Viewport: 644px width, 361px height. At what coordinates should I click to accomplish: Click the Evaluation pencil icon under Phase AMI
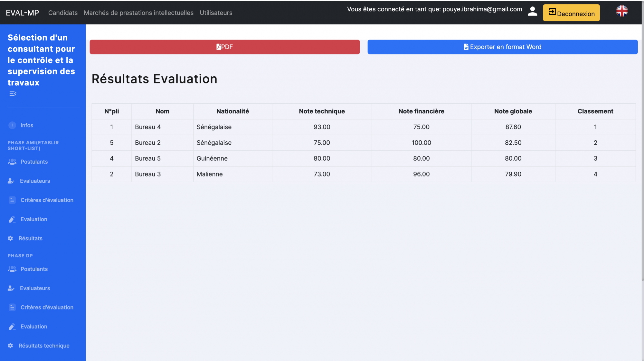(x=12, y=219)
